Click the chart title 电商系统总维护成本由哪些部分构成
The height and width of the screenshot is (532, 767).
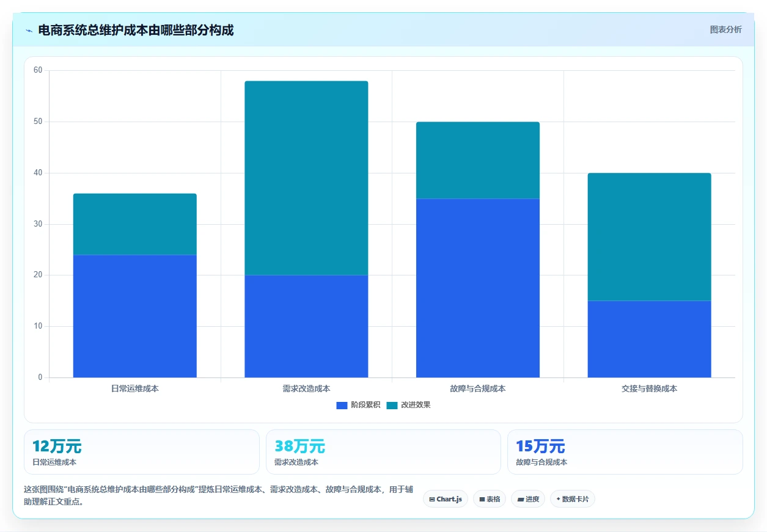point(136,30)
